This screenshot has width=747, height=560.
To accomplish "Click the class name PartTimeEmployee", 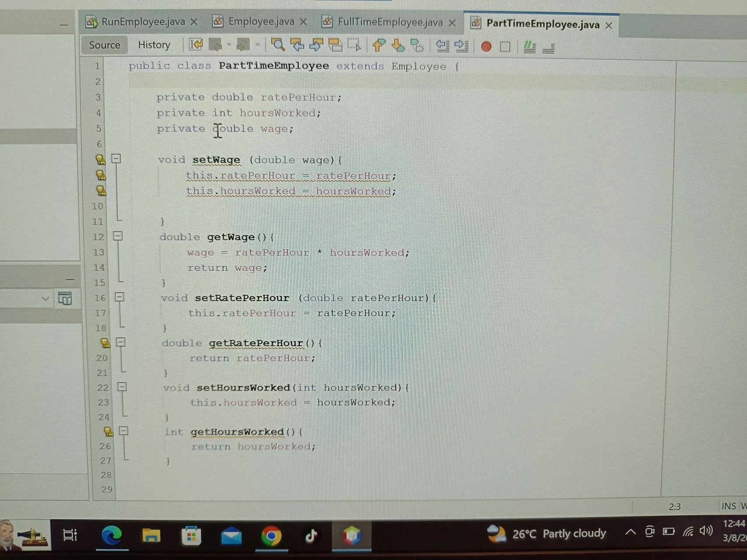I will click(x=274, y=66).
